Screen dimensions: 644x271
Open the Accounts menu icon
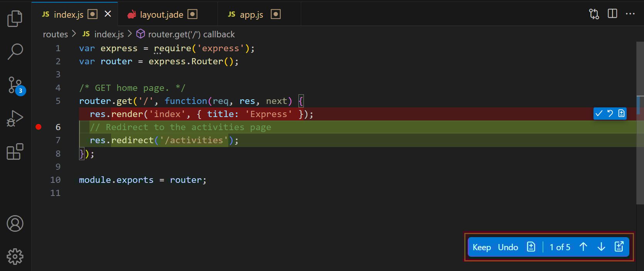tap(15, 224)
